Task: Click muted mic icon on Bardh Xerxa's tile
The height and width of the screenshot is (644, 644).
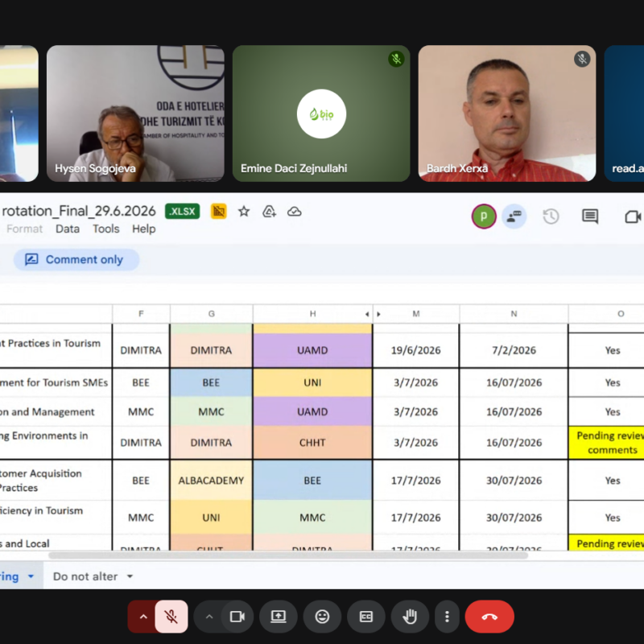Action: (582, 59)
